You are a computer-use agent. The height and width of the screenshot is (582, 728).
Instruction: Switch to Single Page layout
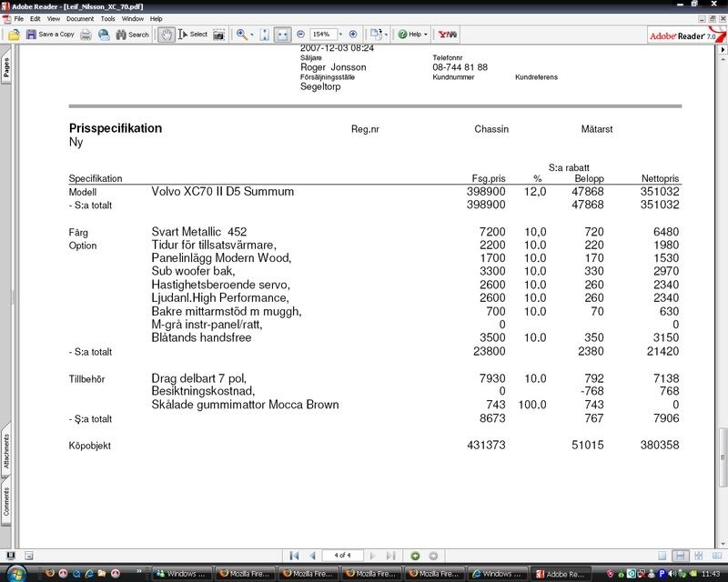point(662,556)
